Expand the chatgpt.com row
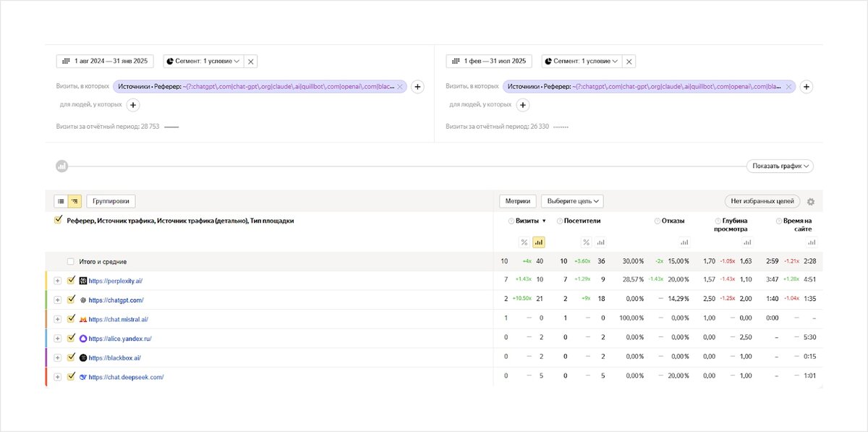Screen dimensions: 868x432 58,300
